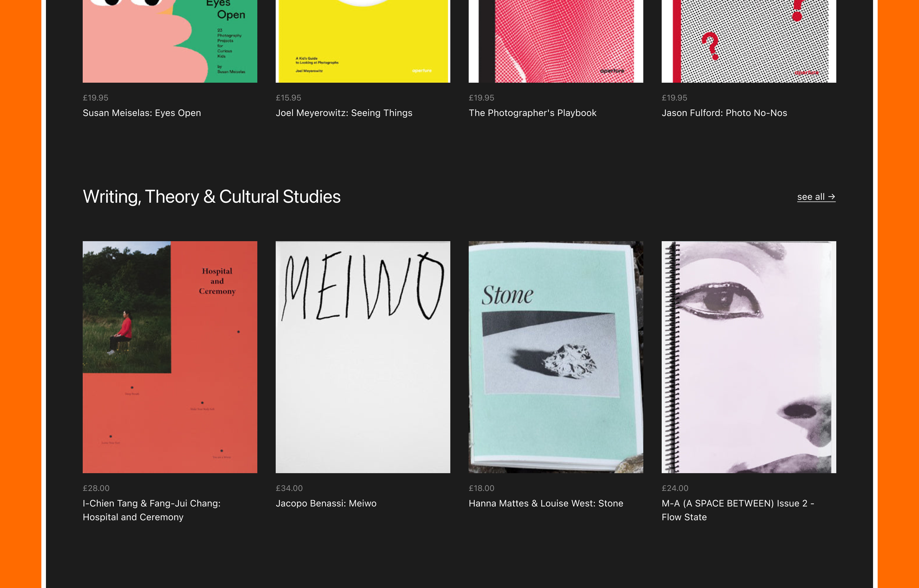Screen dimensions: 919x588
Task: Click title 'Susan Meiselas: Eyes Open'
Action: point(142,113)
